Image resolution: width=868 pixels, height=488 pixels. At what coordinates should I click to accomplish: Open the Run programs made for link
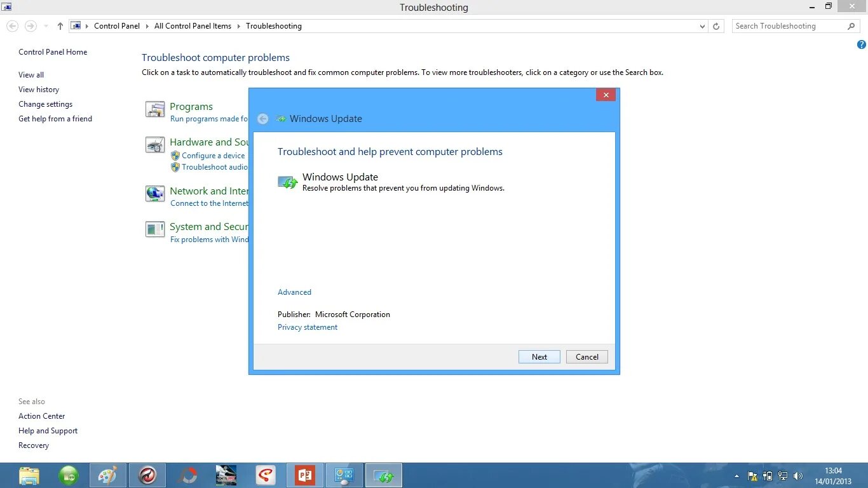coord(209,119)
